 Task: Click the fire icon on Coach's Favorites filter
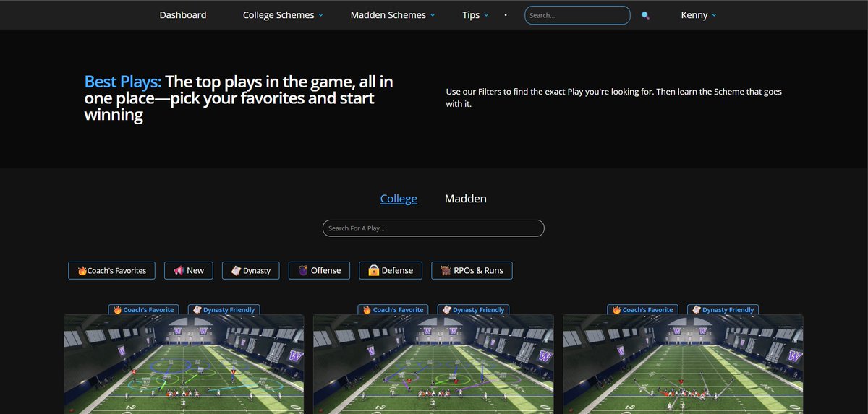pos(82,270)
